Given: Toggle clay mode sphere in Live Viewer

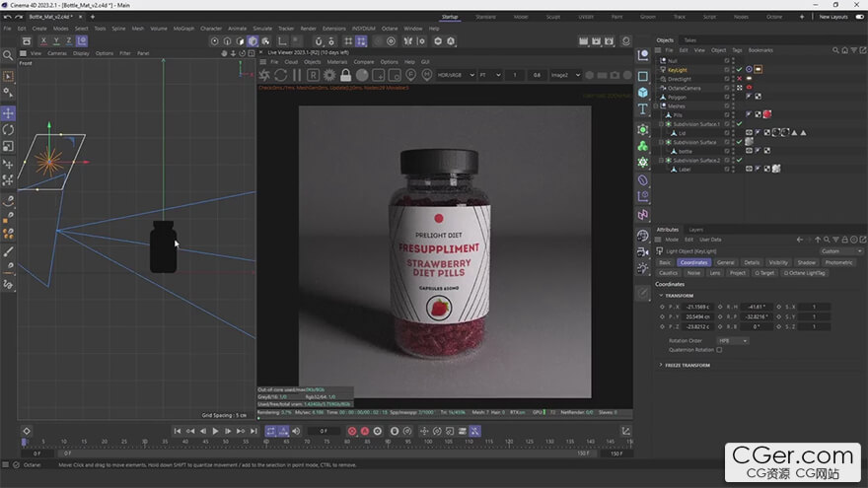Looking at the screenshot, I should click(x=362, y=75).
